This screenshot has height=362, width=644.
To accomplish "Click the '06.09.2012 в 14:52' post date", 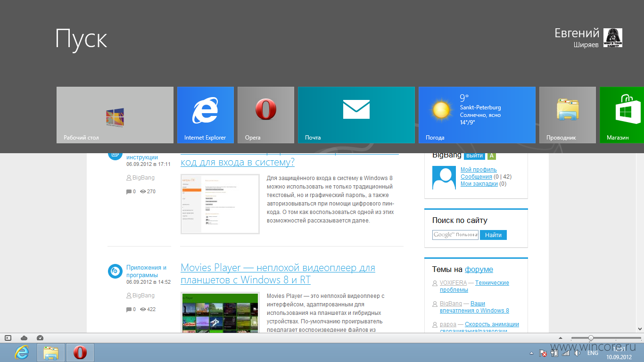I will (148, 282).
